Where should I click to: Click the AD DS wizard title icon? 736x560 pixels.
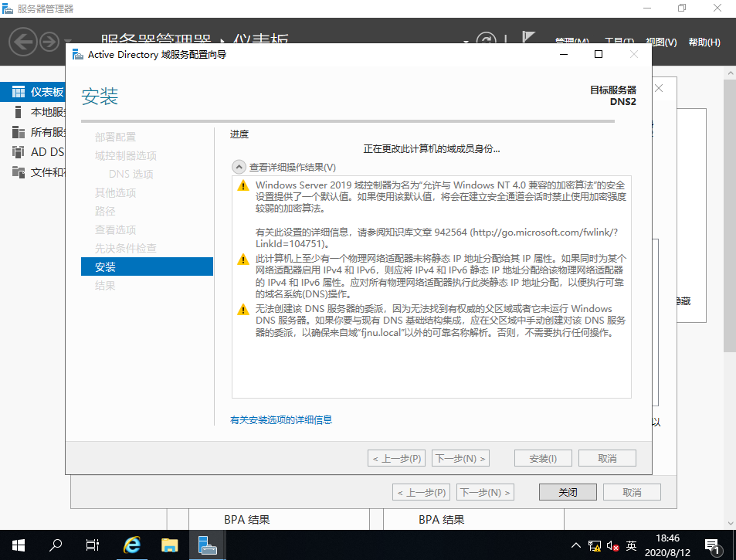click(x=77, y=54)
